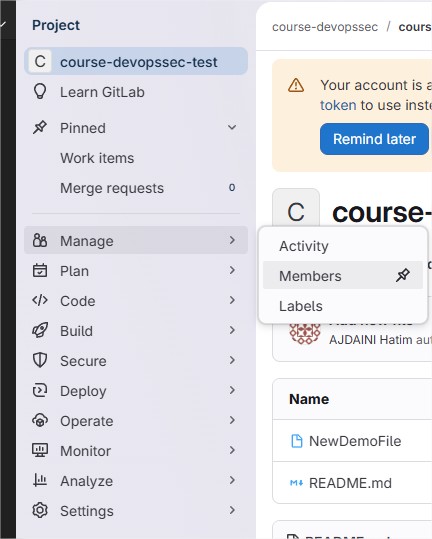Click the warning triangle icon in the alert
The height and width of the screenshot is (539, 432).
pyautogui.click(x=296, y=85)
